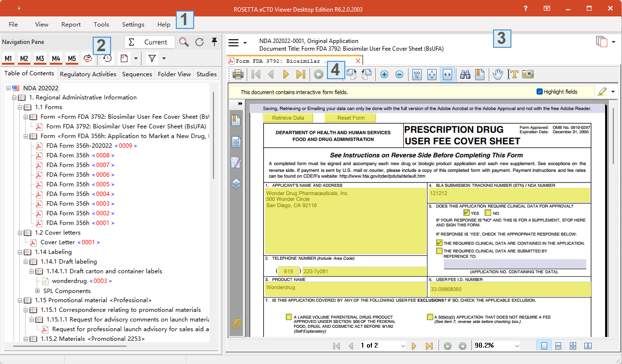Check large volume parenteral drug exclusion box
Screen dimensions: 622x364
289,317
